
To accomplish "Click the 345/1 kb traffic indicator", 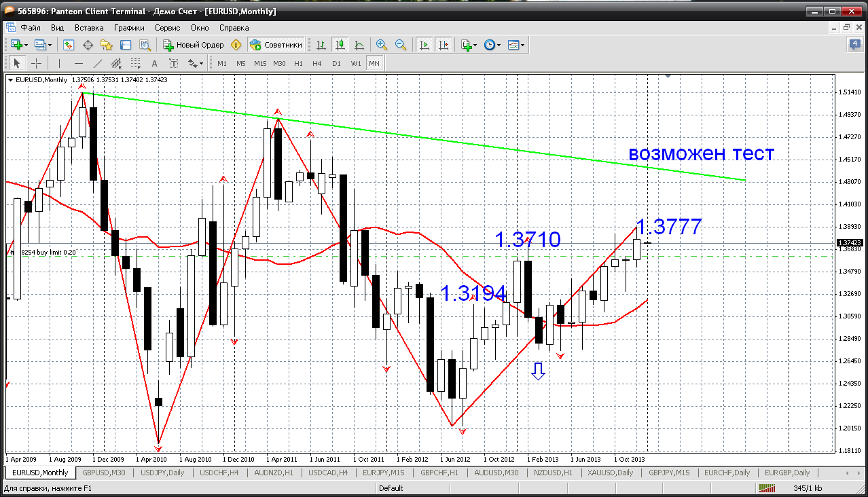I will (808, 488).
